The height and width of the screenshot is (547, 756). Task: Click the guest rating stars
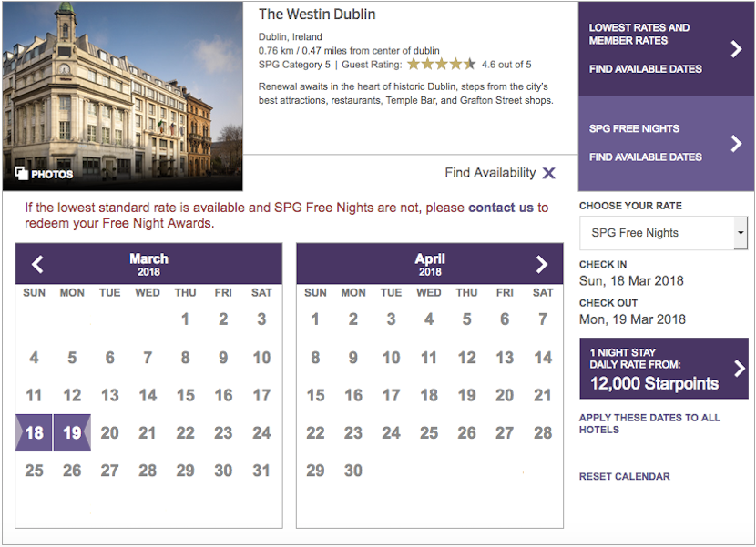point(441,65)
